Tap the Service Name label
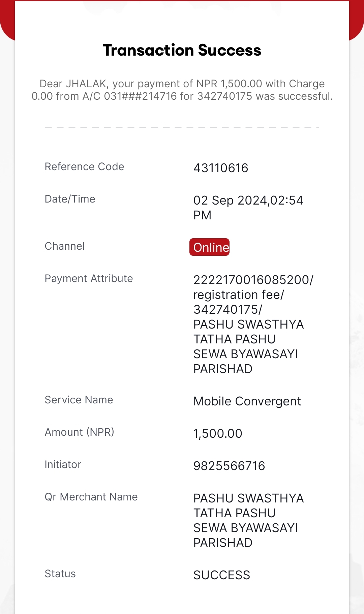 (x=79, y=400)
